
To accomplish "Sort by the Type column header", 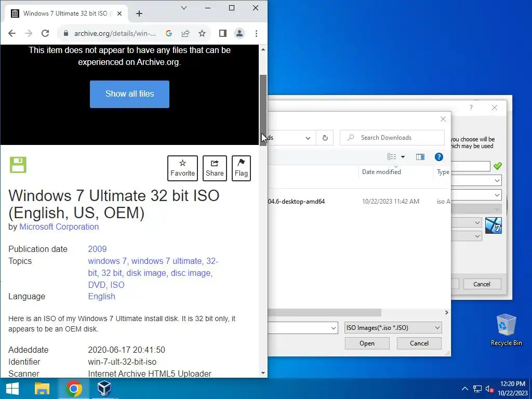I will [443, 171].
